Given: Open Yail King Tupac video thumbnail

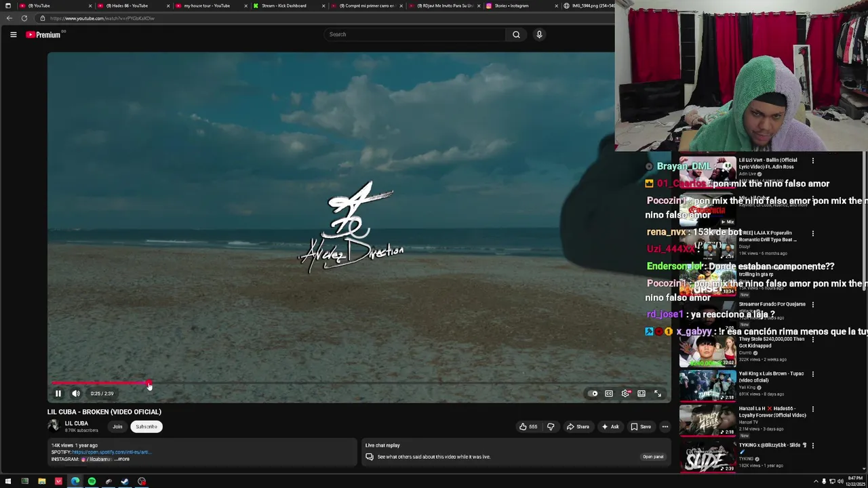Looking at the screenshot, I should (x=707, y=386).
